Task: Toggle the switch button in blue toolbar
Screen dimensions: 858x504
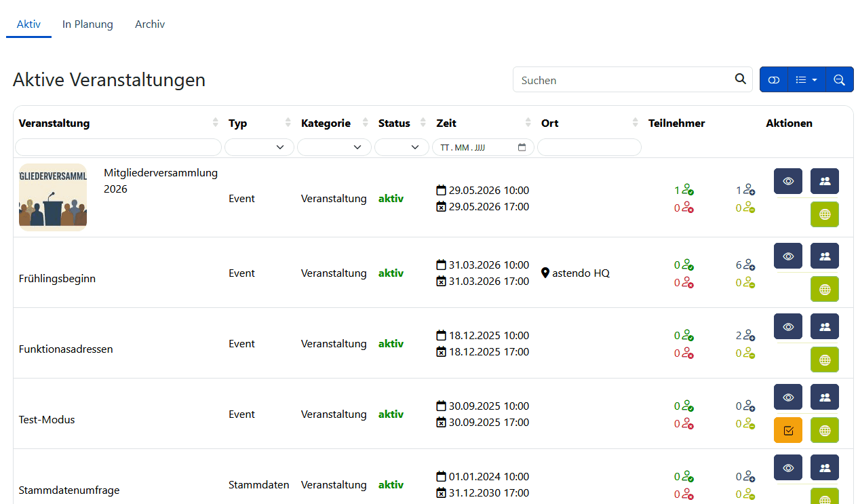Action: [774, 80]
